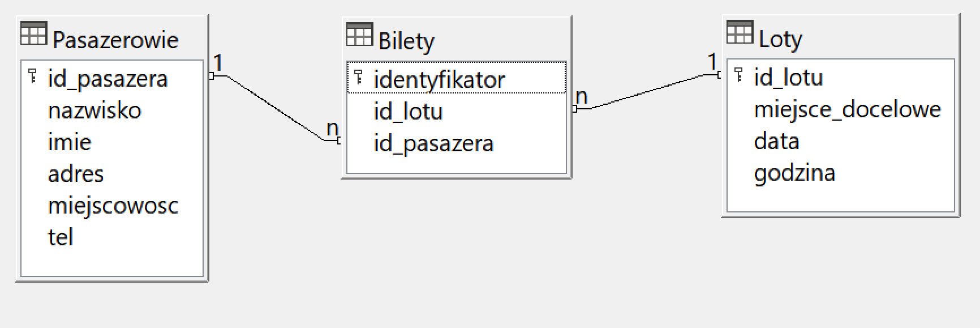Select the nazwisko field in Pasazerowie

[x=94, y=110]
